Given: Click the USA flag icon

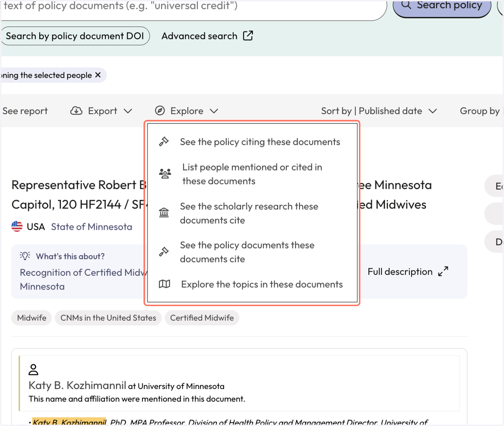Looking at the screenshot, I should click(17, 226).
